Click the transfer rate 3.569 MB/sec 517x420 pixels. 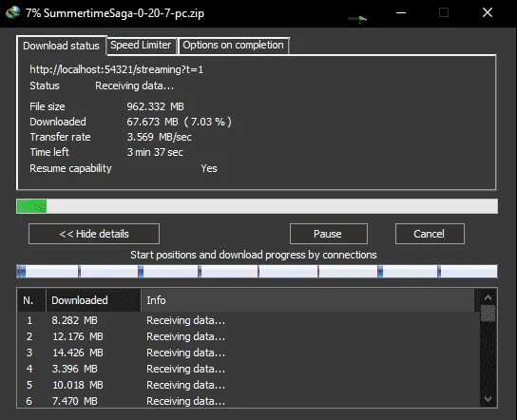[160, 137]
